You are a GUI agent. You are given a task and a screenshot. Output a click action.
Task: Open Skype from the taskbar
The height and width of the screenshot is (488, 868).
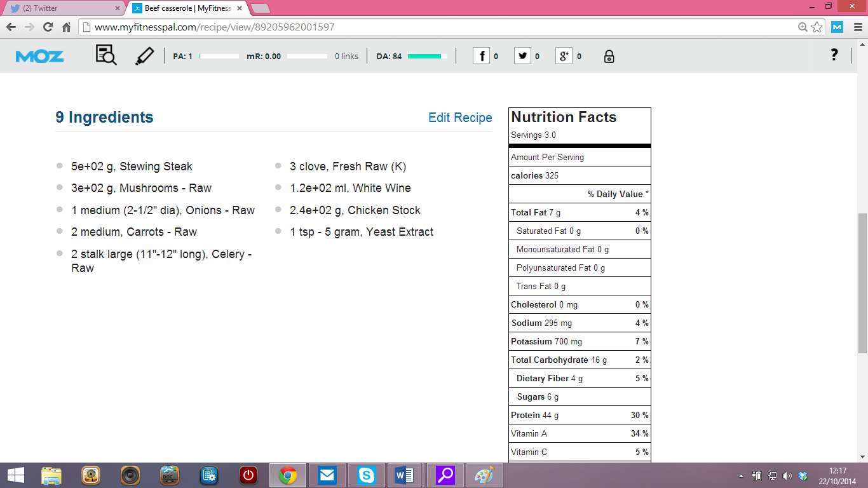pos(366,475)
